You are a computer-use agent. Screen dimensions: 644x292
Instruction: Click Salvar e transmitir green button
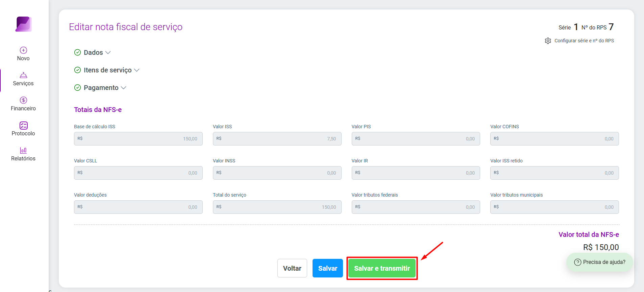(382, 268)
